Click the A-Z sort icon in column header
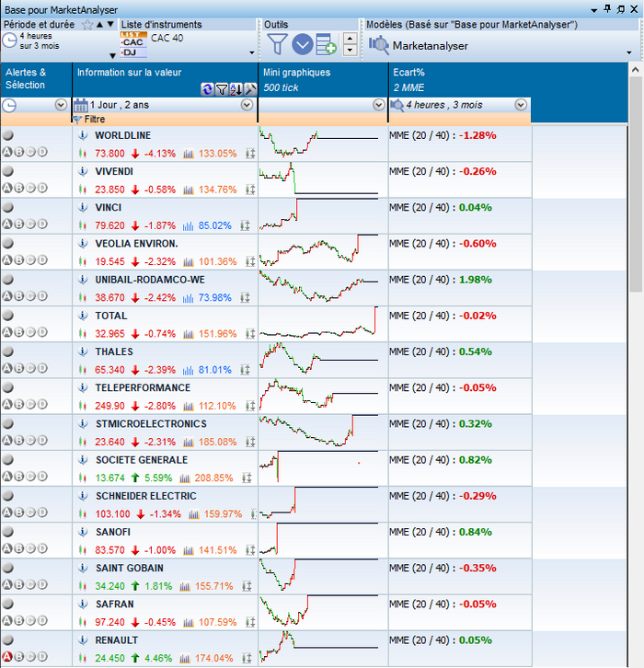Image resolution: width=644 pixels, height=668 pixels. (236, 89)
